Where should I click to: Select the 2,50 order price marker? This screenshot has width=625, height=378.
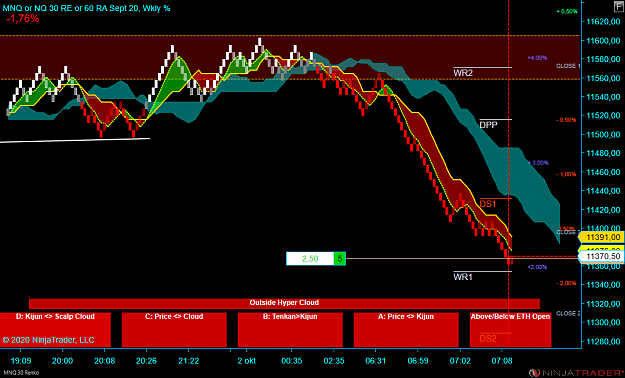(310, 259)
